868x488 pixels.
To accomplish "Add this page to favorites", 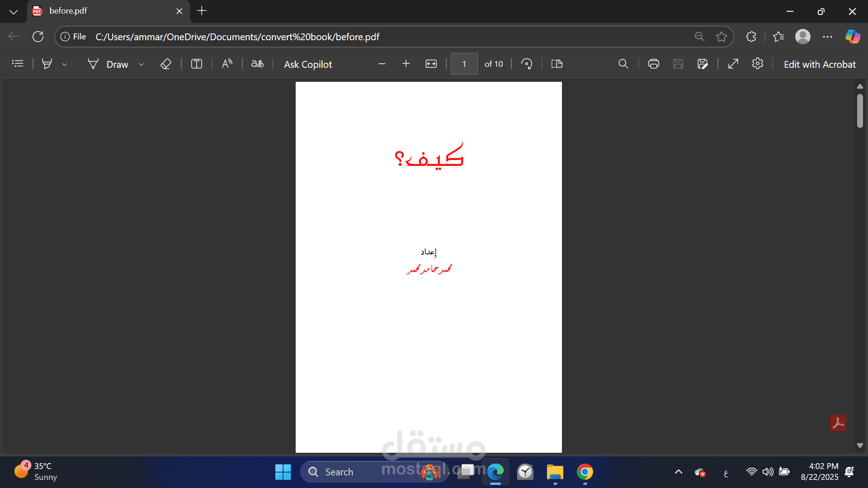I will [x=721, y=37].
